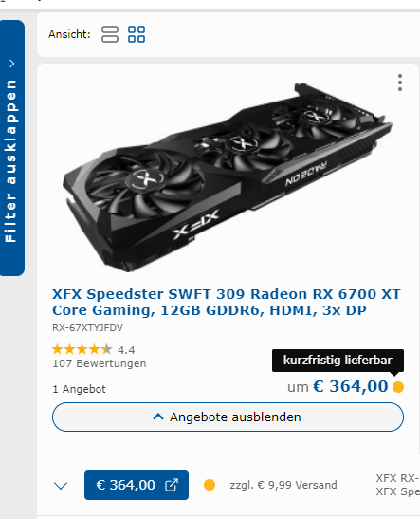Open XFX Speedster SWFT 309 product title

tap(227, 302)
